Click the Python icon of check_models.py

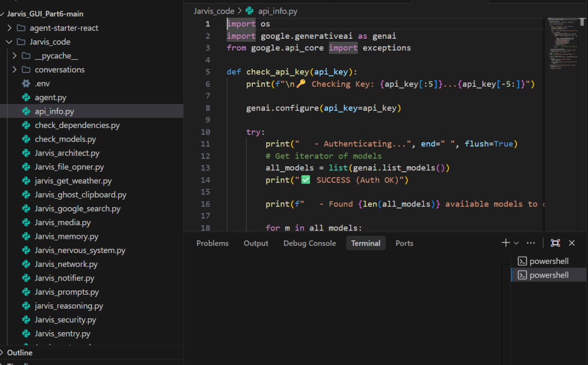26,139
